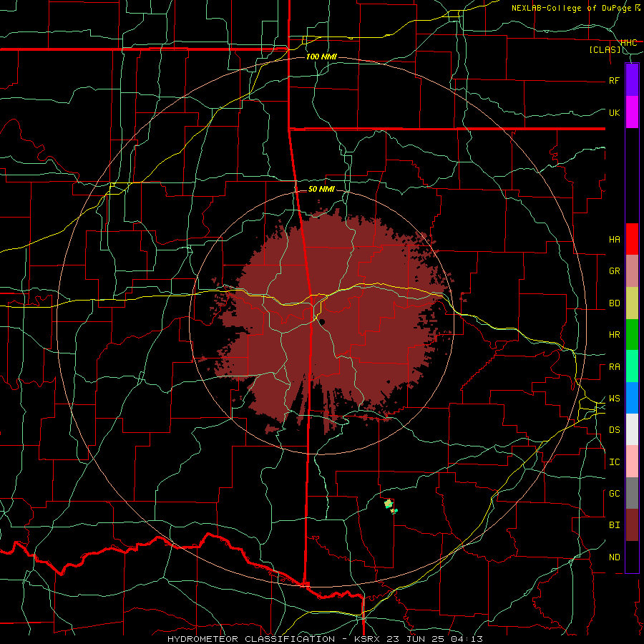Click the black radar site dot
Screen dimensions: 644x644
point(323,322)
